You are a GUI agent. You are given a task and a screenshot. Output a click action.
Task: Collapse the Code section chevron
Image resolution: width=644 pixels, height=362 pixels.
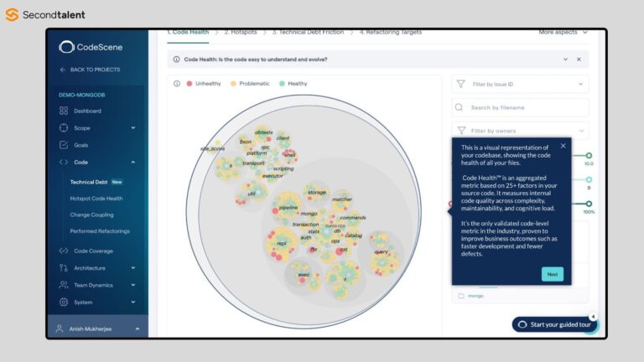coord(133,163)
